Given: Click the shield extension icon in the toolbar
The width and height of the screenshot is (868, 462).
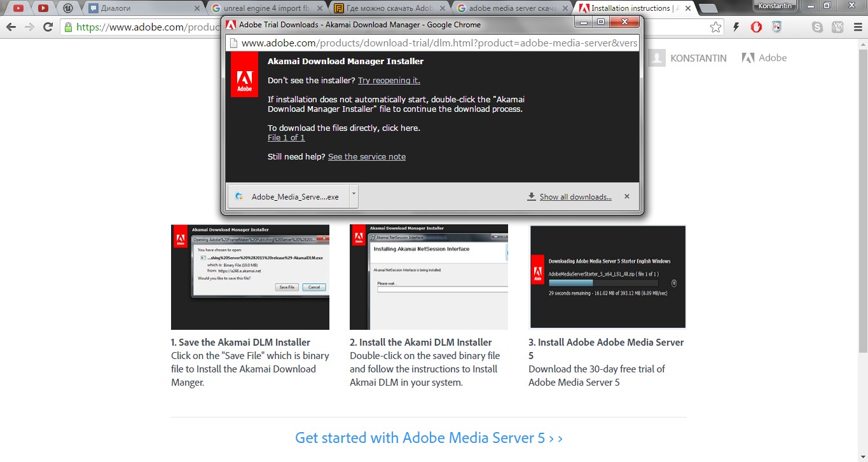Looking at the screenshot, I should point(776,27).
